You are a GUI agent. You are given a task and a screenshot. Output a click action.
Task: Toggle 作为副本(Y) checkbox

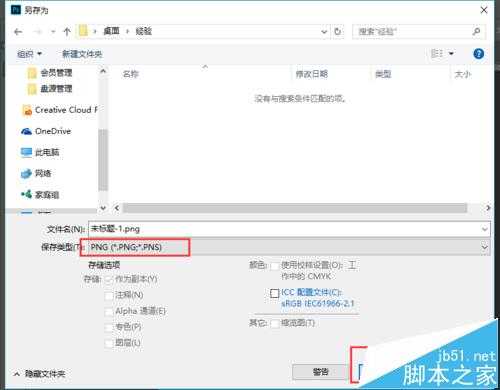pyautogui.click(x=109, y=279)
